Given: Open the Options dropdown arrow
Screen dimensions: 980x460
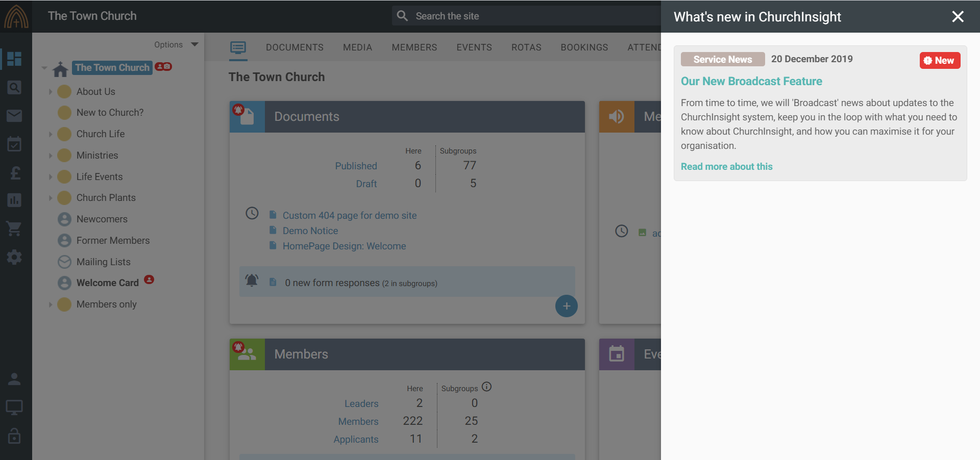Looking at the screenshot, I should (x=194, y=44).
